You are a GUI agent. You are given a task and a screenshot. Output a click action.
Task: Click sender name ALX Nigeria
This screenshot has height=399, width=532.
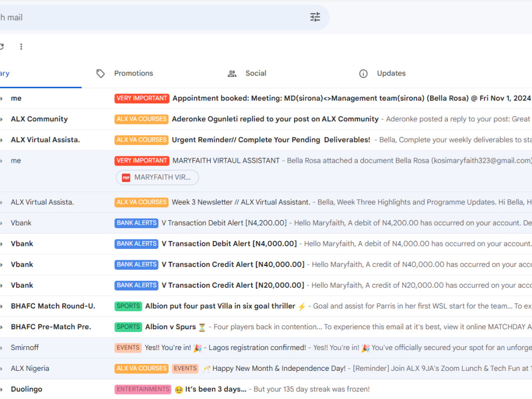click(x=30, y=369)
